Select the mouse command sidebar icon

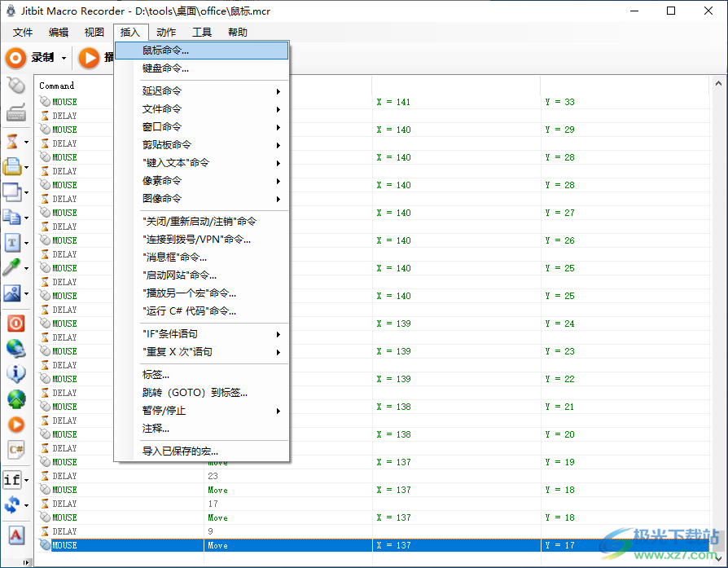coord(16,86)
